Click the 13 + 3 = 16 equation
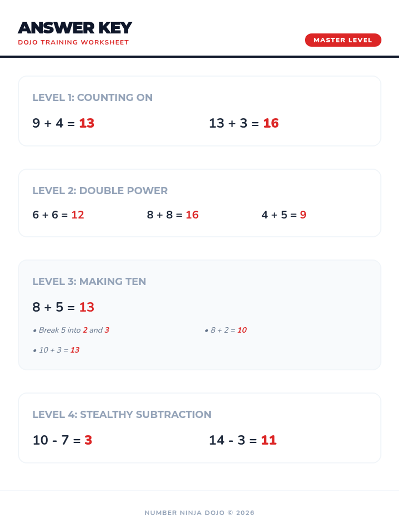This screenshot has width=399, height=532. point(244,123)
